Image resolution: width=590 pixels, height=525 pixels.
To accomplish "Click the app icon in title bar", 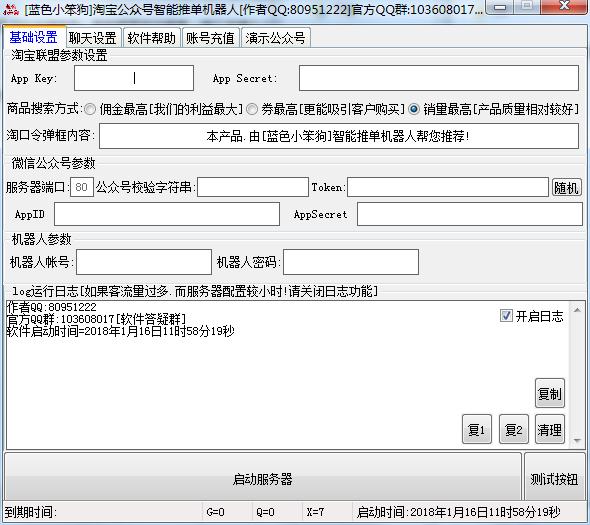I will pos(11,9).
